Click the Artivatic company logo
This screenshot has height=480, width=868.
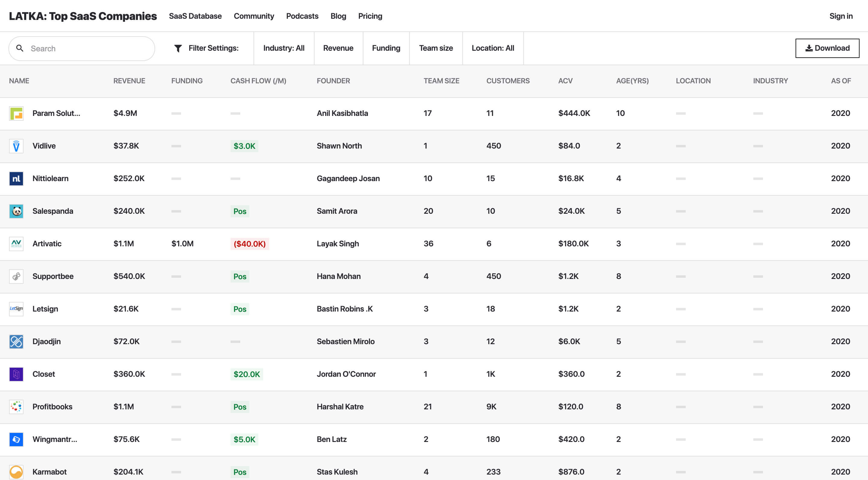point(16,244)
